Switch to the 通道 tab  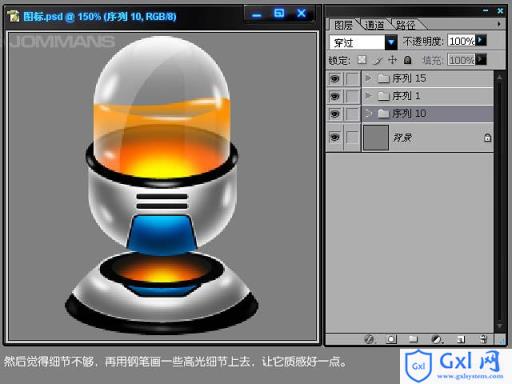coord(375,25)
